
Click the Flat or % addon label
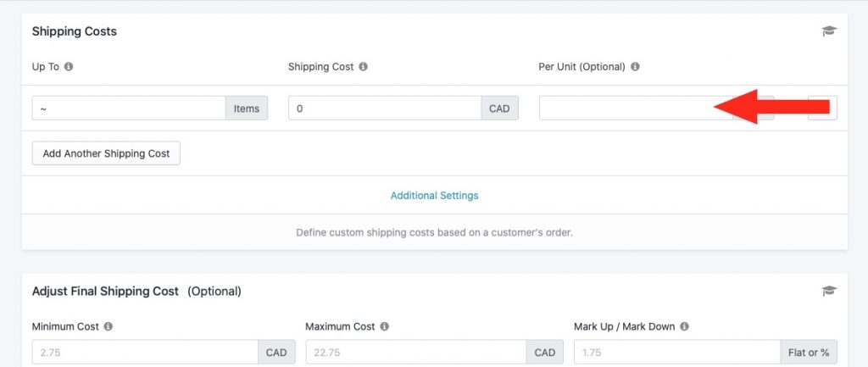(809, 352)
